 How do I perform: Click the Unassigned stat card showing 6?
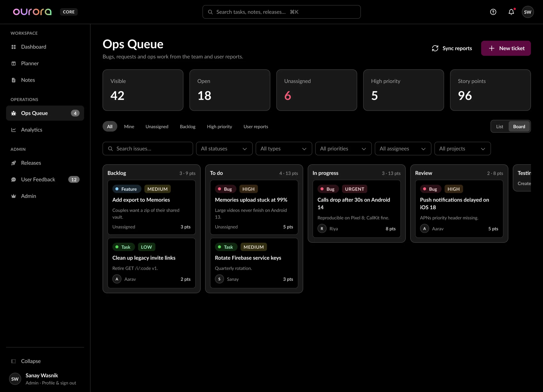(317, 90)
